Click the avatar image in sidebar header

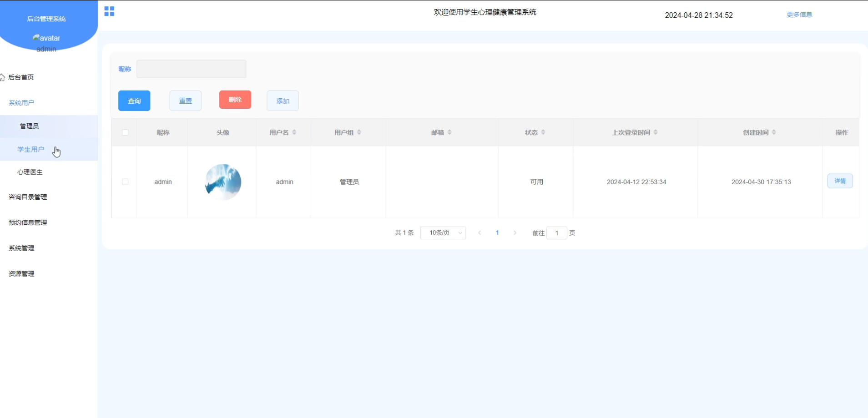(x=46, y=38)
